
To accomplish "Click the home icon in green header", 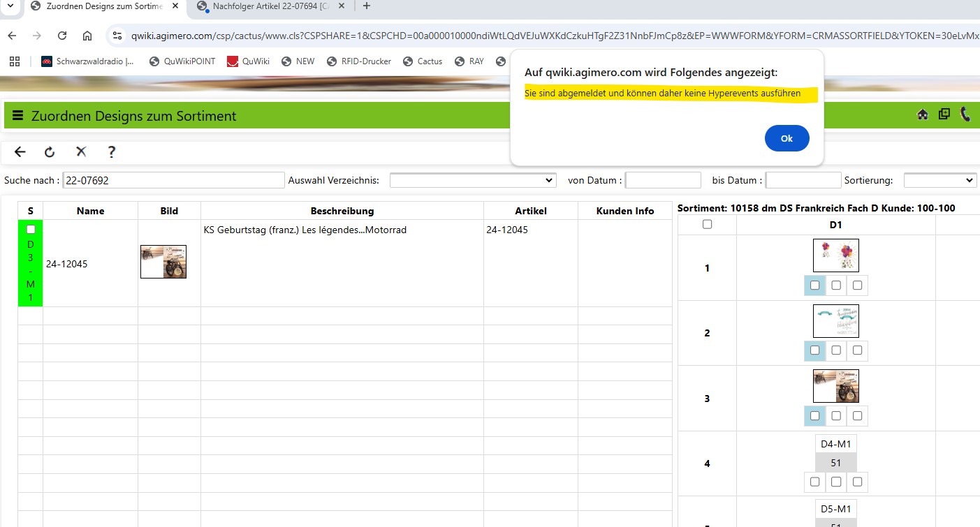I will click(923, 114).
